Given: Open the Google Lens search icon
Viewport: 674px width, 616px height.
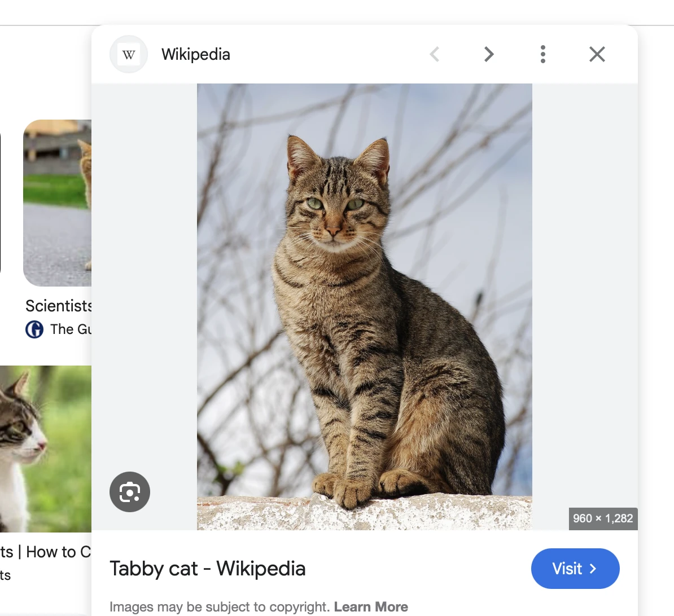Looking at the screenshot, I should click(129, 491).
